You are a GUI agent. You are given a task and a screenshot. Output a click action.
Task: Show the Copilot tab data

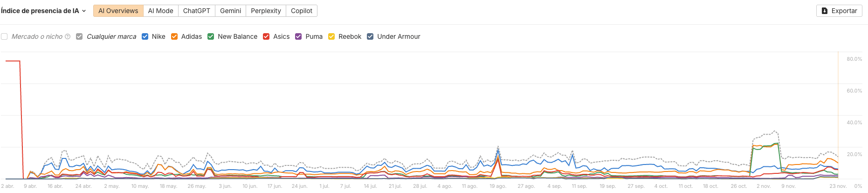point(301,11)
